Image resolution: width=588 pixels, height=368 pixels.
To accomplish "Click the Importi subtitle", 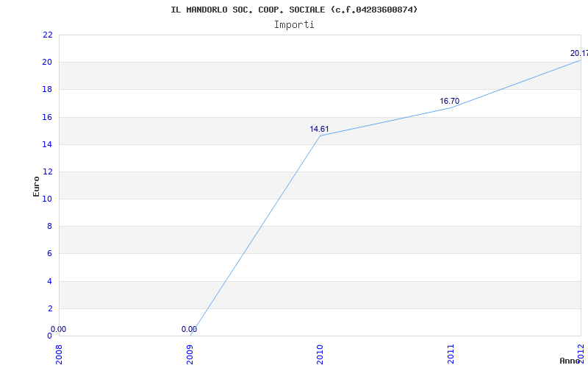I will (294, 25).
